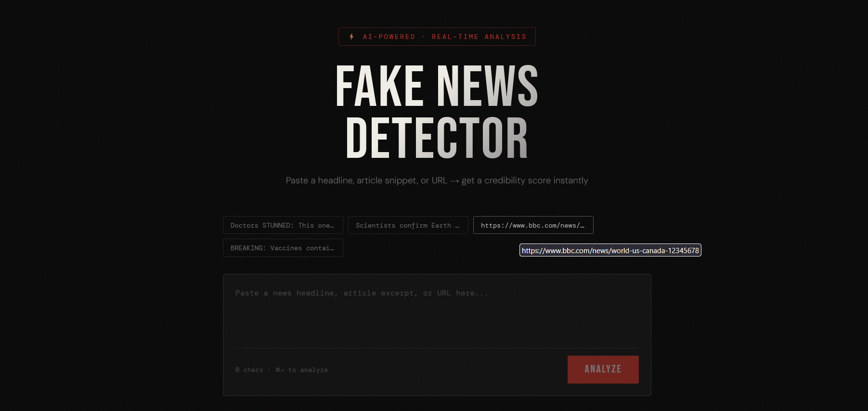This screenshot has height=411, width=868.
Task: Click the '0 chars' counter text
Action: [x=249, y=370]
